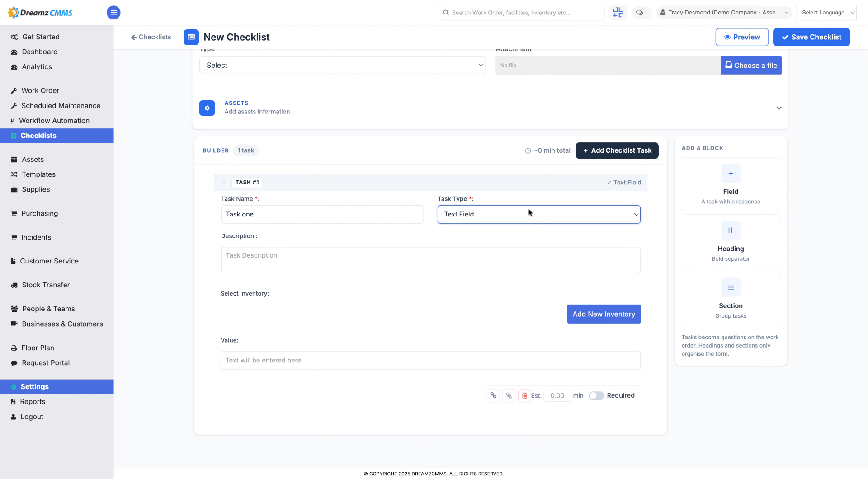Click the Task #1 drag handle

click(224, 183)
